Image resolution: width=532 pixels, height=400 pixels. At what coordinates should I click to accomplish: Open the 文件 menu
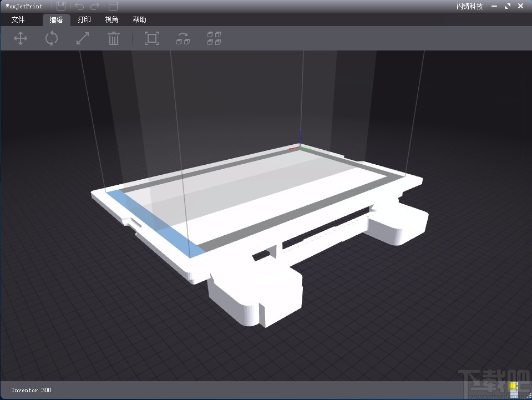click(18, 19)
